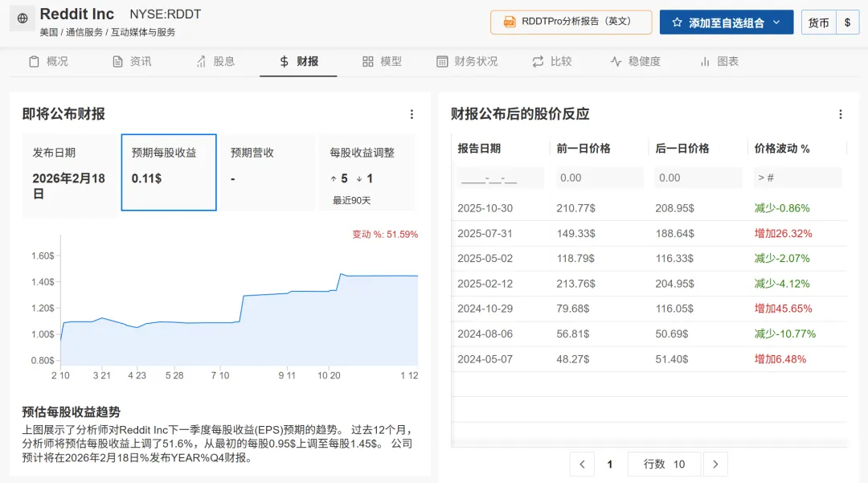Sort by 后一日价格 column header
The height and width of the screenshot is (483, 868).
682,148
